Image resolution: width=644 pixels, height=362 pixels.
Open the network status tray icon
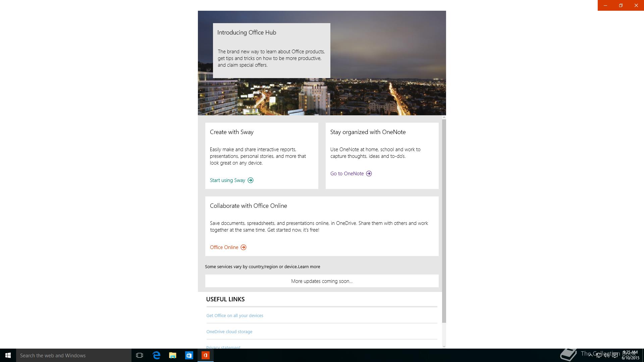pos(598,356)
